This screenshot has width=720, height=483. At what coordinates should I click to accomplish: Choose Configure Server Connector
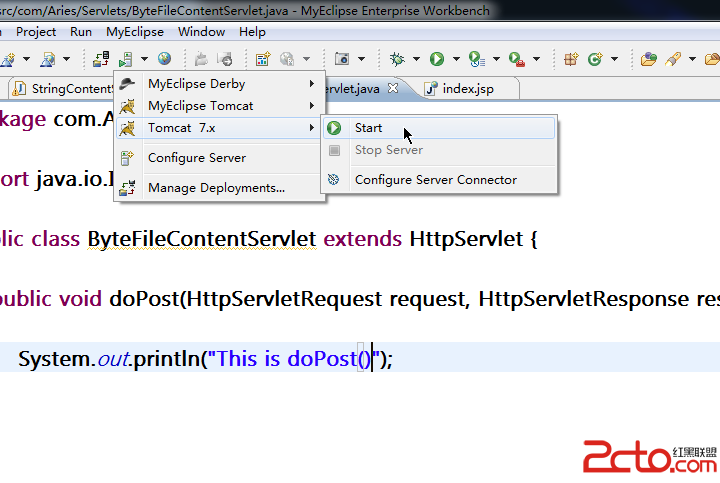click(439, 180)
